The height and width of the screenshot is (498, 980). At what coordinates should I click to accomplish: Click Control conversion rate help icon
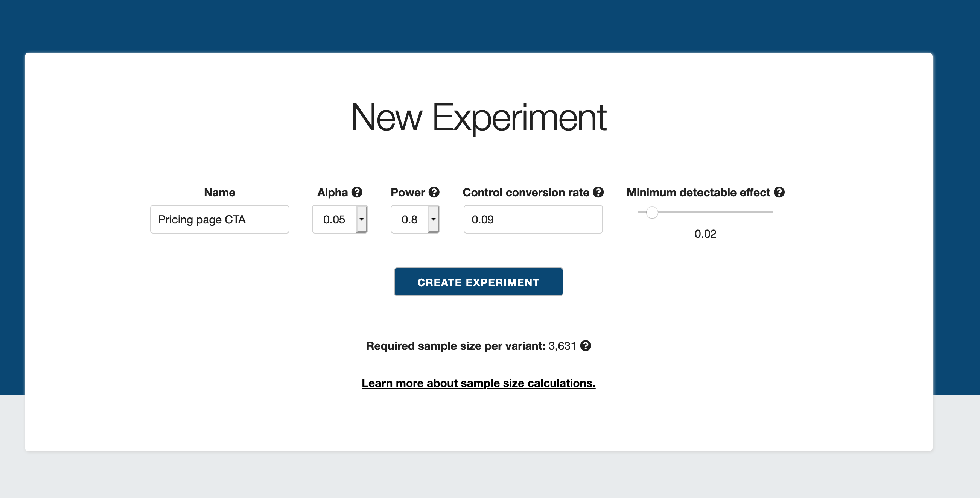[x=598, y=192]
